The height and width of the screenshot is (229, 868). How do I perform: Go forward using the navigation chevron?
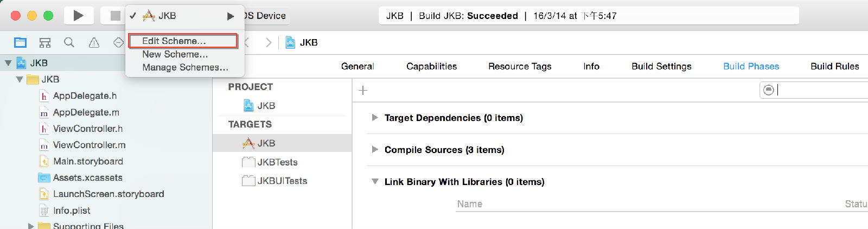(269, 42)
